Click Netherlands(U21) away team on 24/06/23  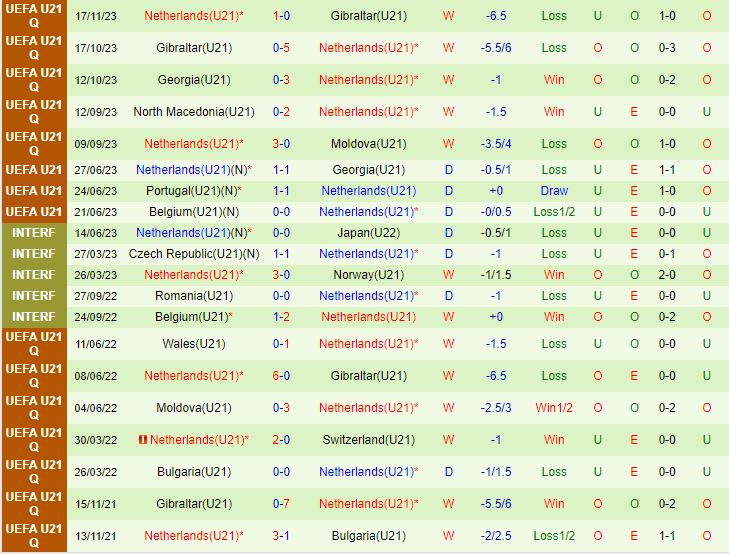369,191
